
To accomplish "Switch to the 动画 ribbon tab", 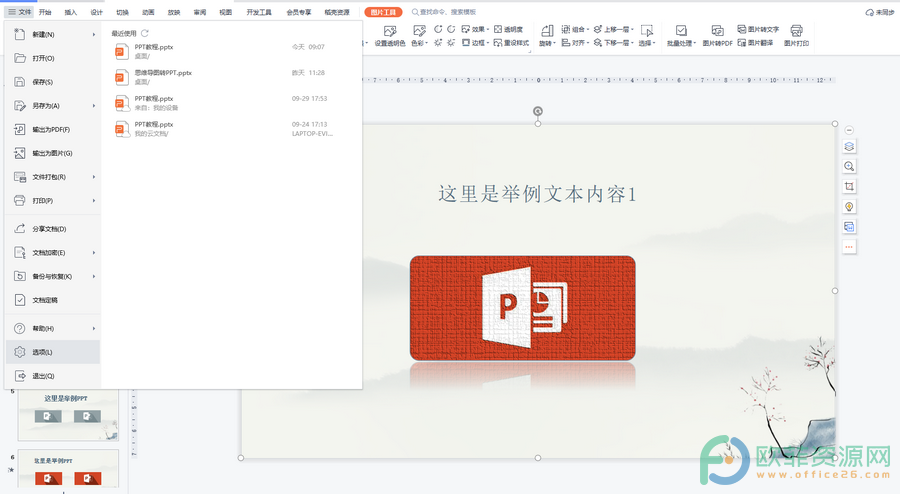I will pos(148,12).
